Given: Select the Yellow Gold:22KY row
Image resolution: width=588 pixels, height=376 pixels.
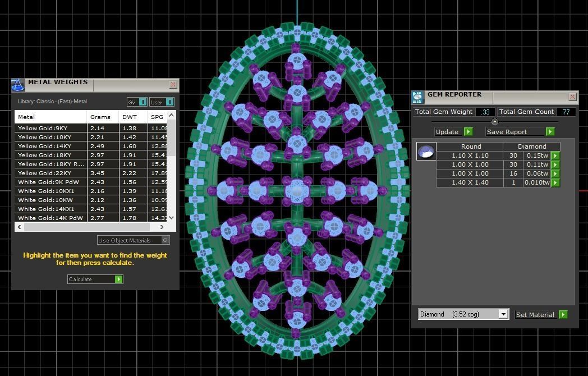Looking at the screenshot, I should (x=91, y=173).
